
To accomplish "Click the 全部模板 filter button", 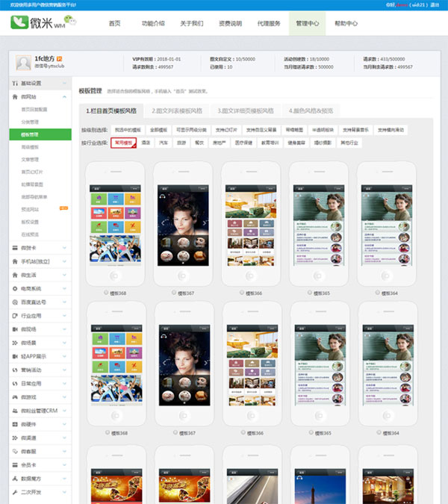I will (158, 130).
